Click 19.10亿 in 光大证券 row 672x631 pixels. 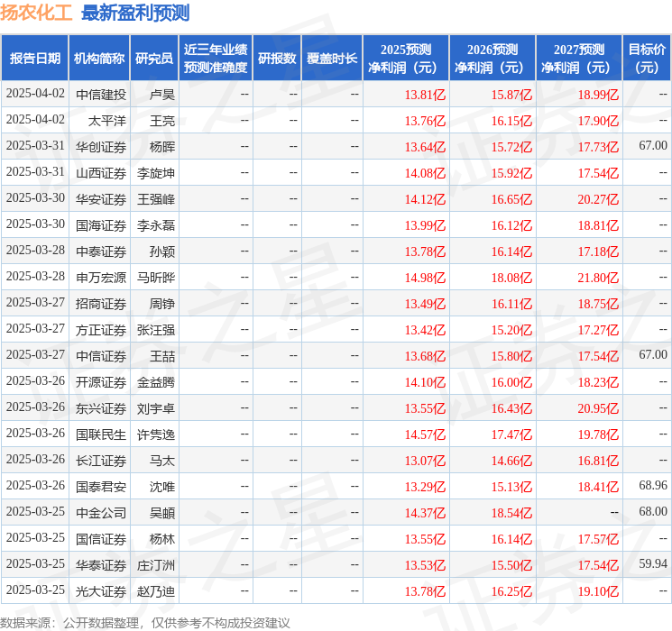(x=598, y=591)
